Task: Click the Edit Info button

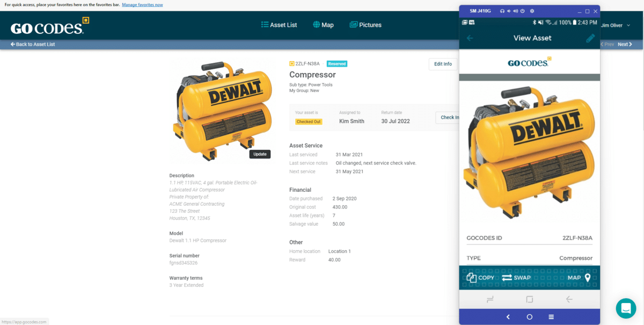Action: tap(443, 64)
